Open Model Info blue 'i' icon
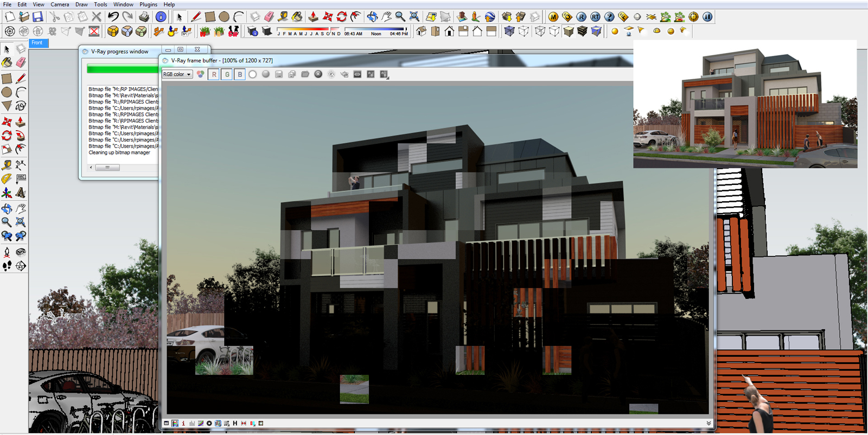The image size is (868, 435). point(161,17)
